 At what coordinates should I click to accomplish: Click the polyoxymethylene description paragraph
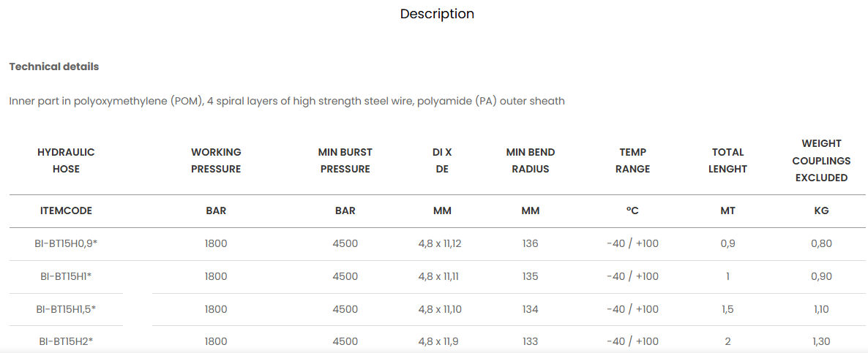click(x=287, y=101)
